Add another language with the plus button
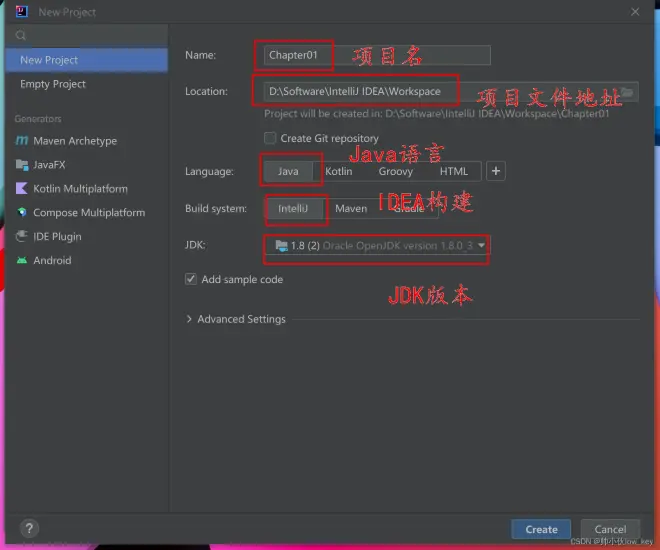 [496, 171]
